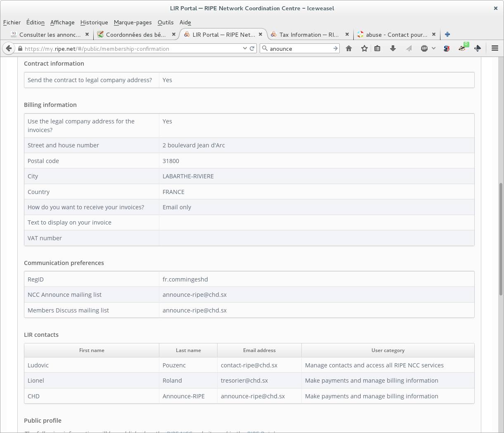
Task: Open the URL history dropdown arrow
Action: point(245,48)
